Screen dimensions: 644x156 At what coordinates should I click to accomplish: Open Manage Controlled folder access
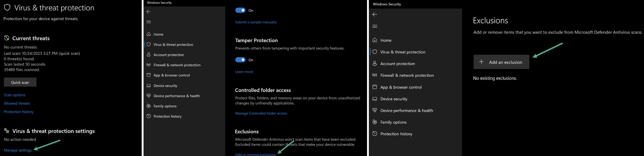[261, 113]
